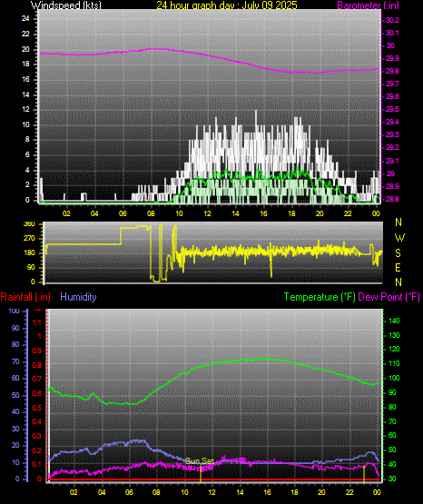
Task: Click the '22' hour label under wind graph
Action: tap(348, 213)
